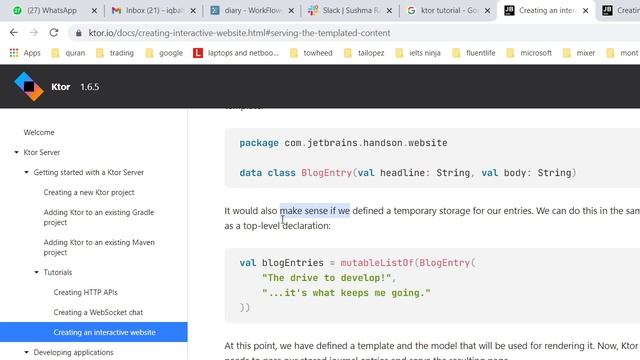This screenshot has width=640, height=360.
Task: Click the val blogEntries code line
Action: point(358,263)
